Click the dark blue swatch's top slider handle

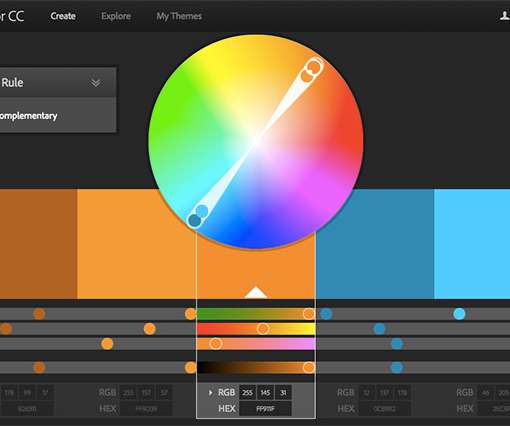[326, 314]
